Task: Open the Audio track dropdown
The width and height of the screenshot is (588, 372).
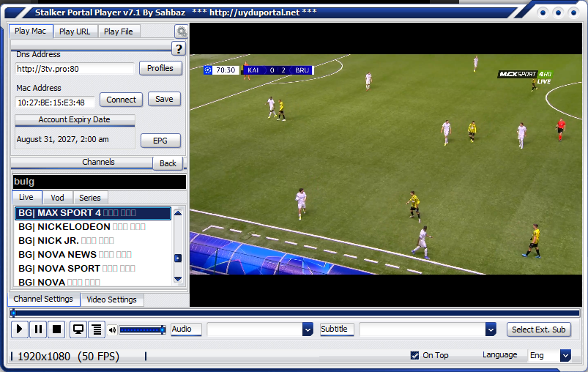Action: (x=308, y=330)
